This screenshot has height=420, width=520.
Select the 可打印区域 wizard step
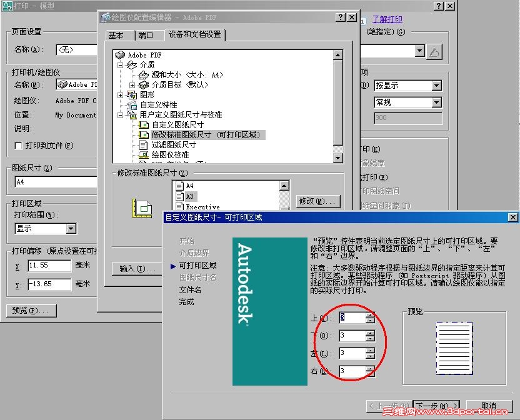coord(197,266)
